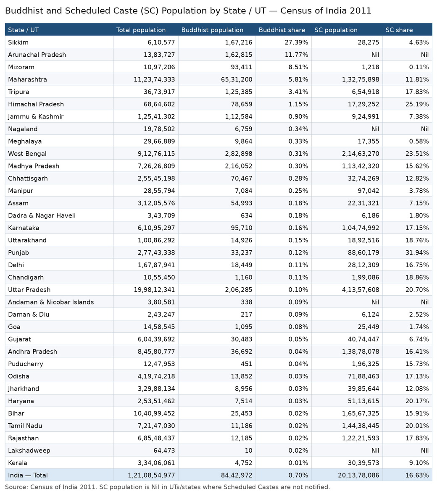Select the 'Odisha' state cell
This screenshot has height=504, width=437.
(59, 376)
